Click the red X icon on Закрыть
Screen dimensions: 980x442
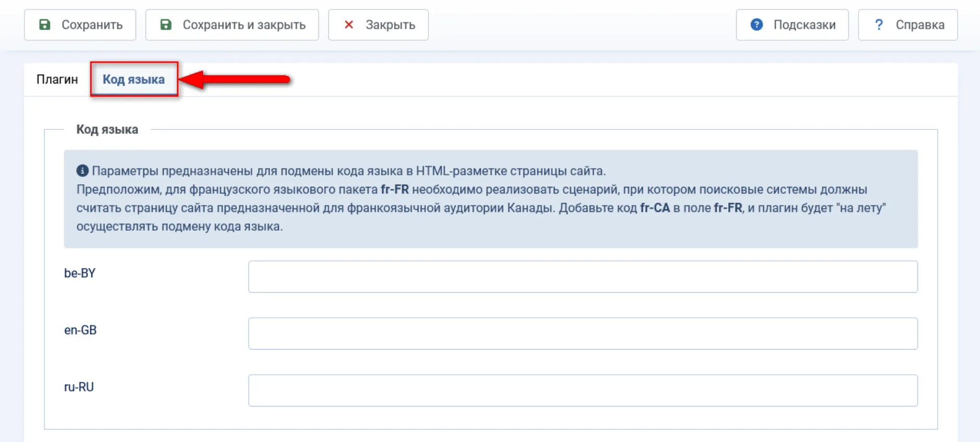point(349,25)
